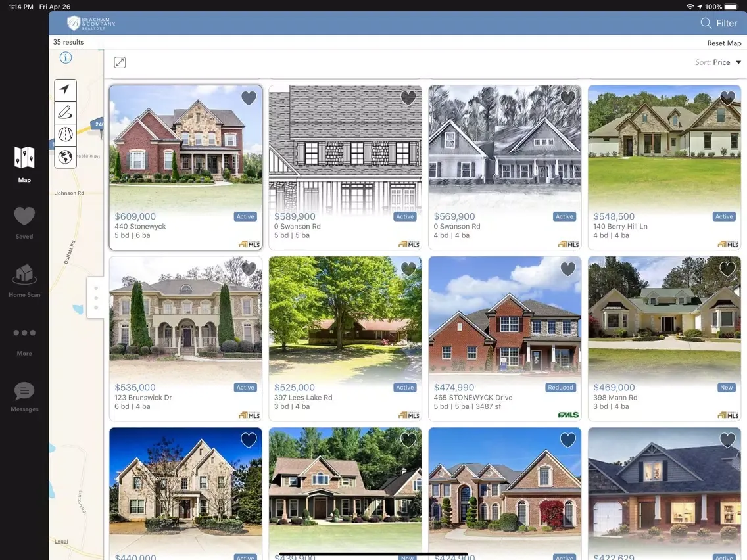Click the $525,000 price text
The width and height of the screenshot is (747, 560).
(x=295, y=387)
